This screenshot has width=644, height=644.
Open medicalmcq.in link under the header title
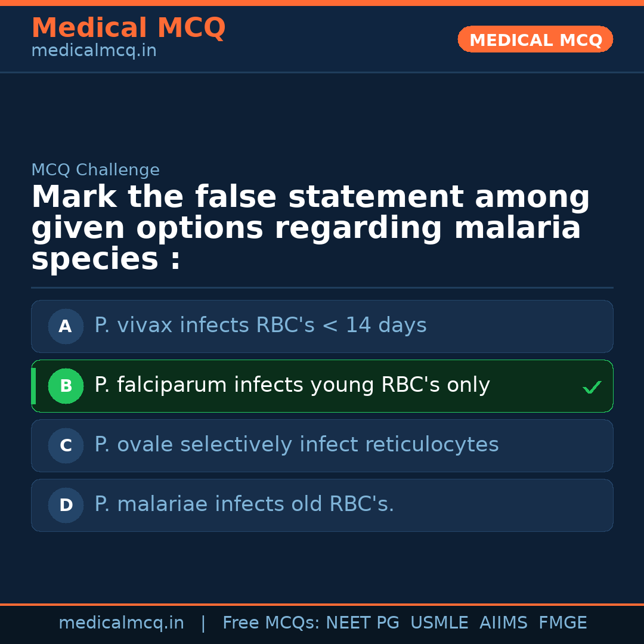[94, 51]
